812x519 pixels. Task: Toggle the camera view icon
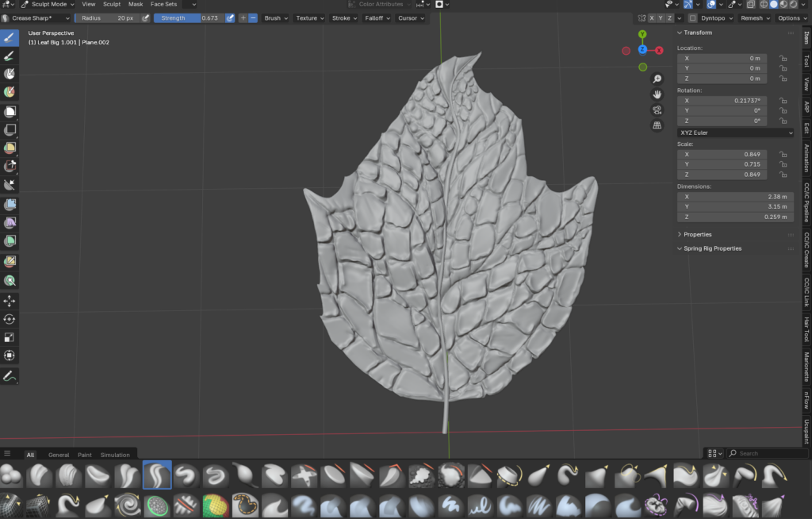pyautogui.click(x=657, y=110)
